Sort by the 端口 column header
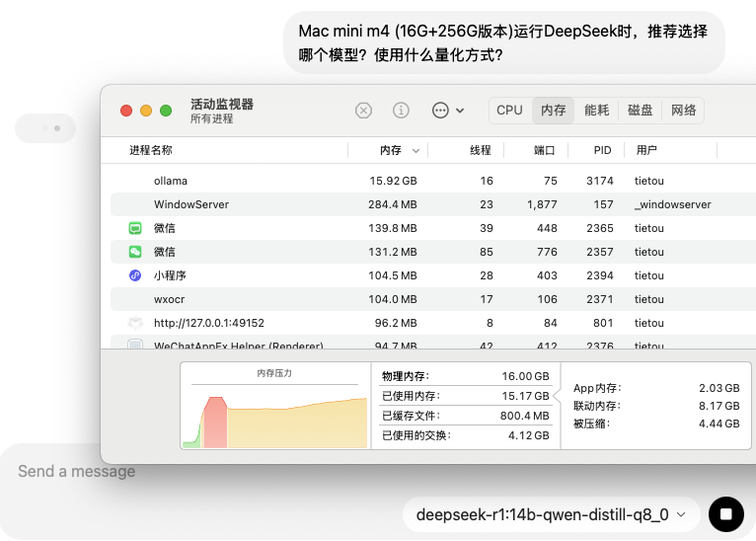This screenshot has width=756, height=541. (x=545, y=150)
